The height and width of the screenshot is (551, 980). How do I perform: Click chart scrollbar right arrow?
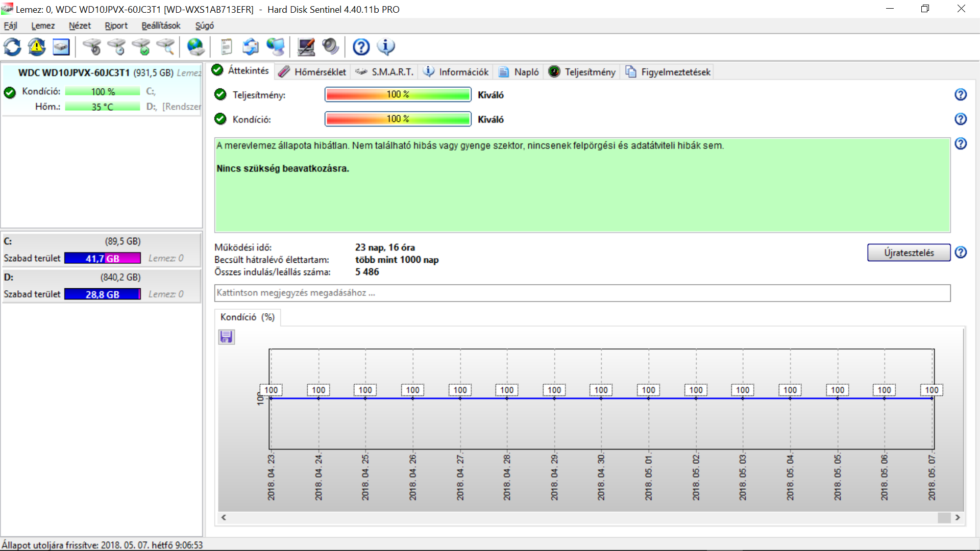tap(958, 517)
